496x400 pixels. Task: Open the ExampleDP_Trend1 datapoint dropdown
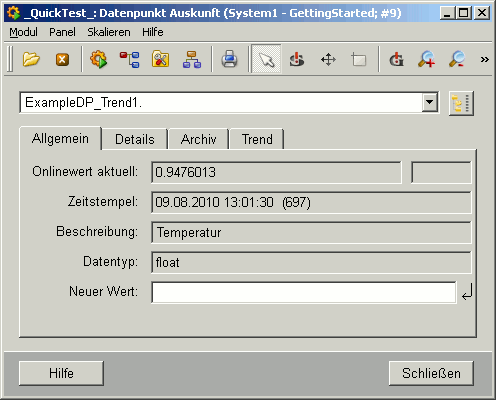[430, 102]
